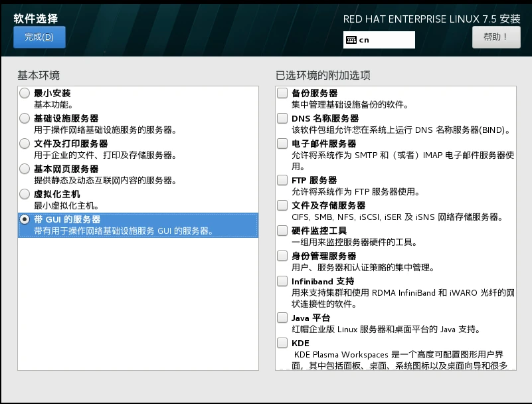532x404 pixels.
Task: Click the CIFS, SMB, NFS, iSCSI description
Action: pyautogui.click(x=398, y=217)
